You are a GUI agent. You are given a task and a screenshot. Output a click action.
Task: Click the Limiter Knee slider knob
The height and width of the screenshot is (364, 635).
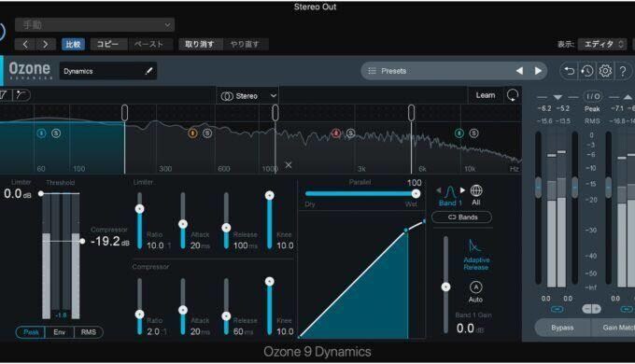[270, 196]
